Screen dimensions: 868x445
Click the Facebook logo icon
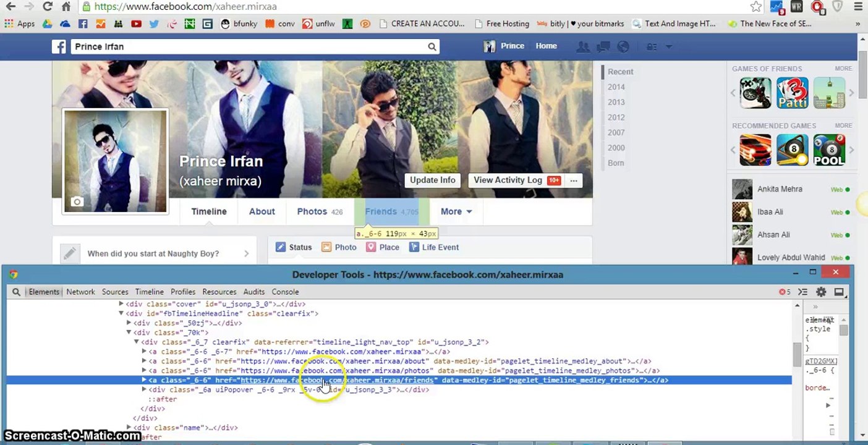coord(59,46)
